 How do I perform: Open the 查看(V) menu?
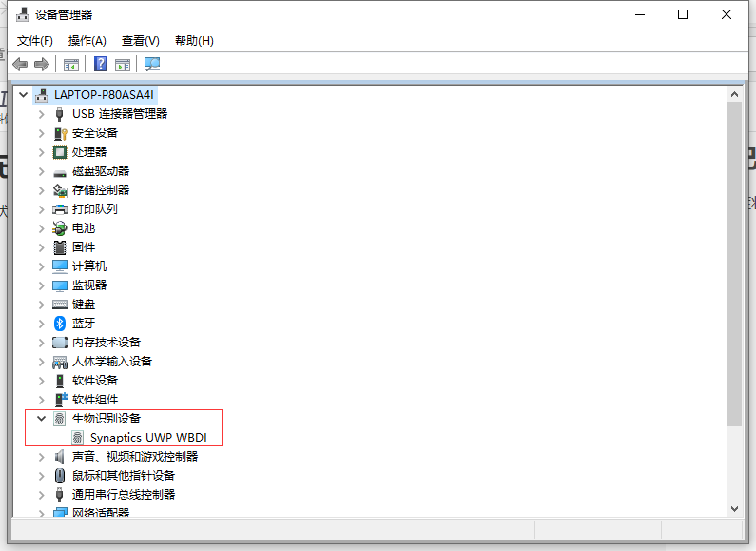click(141, 41)
